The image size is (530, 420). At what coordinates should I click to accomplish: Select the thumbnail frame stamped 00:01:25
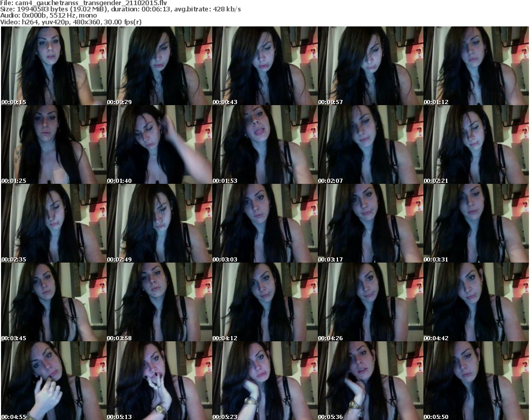click(54, 144)
